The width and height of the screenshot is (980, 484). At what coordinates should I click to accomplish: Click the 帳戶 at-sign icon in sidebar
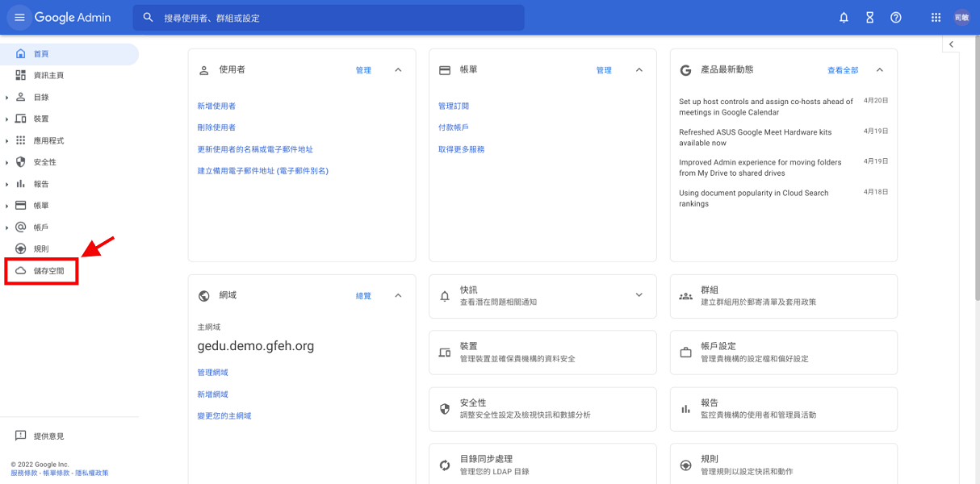pos(21,227)
